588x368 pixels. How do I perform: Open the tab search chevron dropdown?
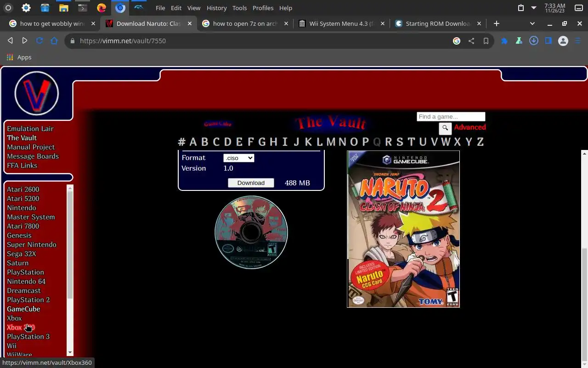tap(532, 23)
